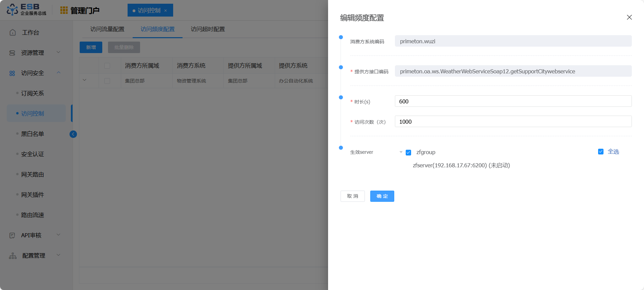Image resolution: width=644 pixels, height=290 pixels.
Task: Uncheck the zfgroup server checkbox
Action: (408, 152)
